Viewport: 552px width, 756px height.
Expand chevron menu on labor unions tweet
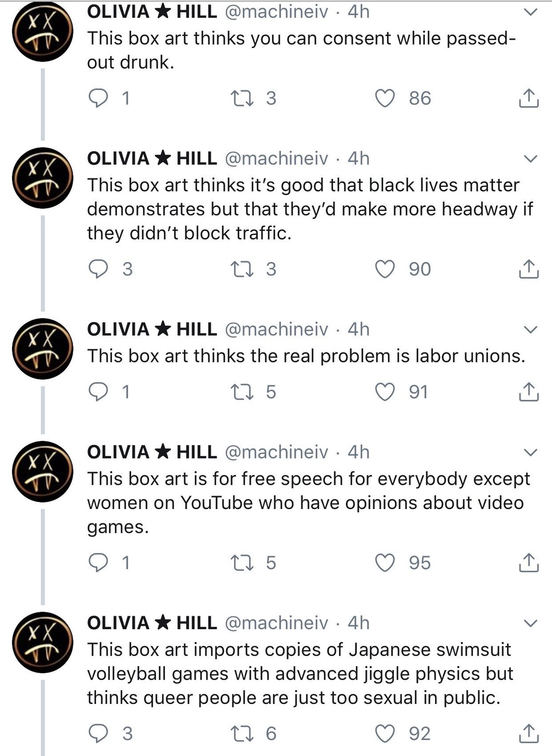point(530,330)
